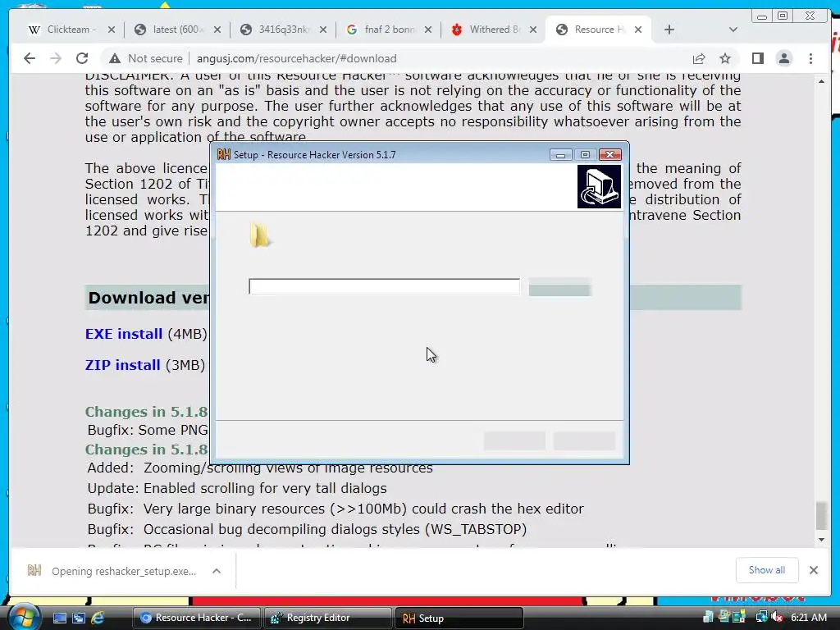This screenshot has width=840, height=630.
Task: Expand the tab search chevron
Action: click(x=733, y=30)
